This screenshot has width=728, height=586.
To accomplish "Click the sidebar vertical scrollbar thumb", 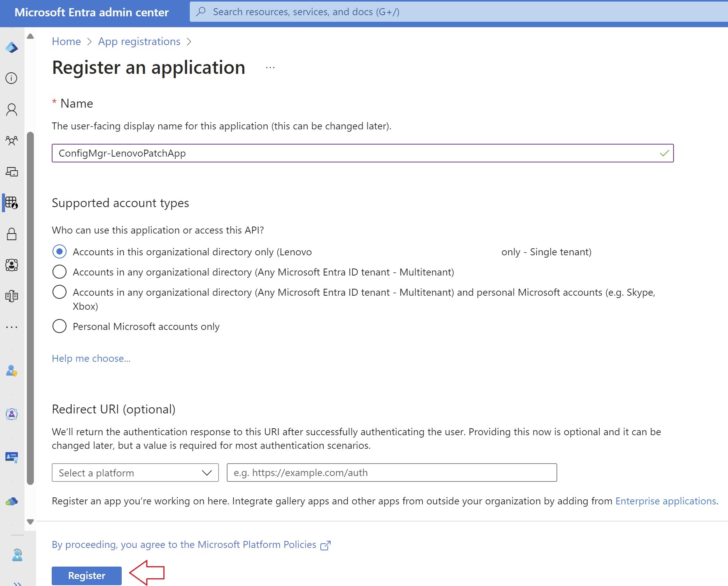I will pos(30,309).
